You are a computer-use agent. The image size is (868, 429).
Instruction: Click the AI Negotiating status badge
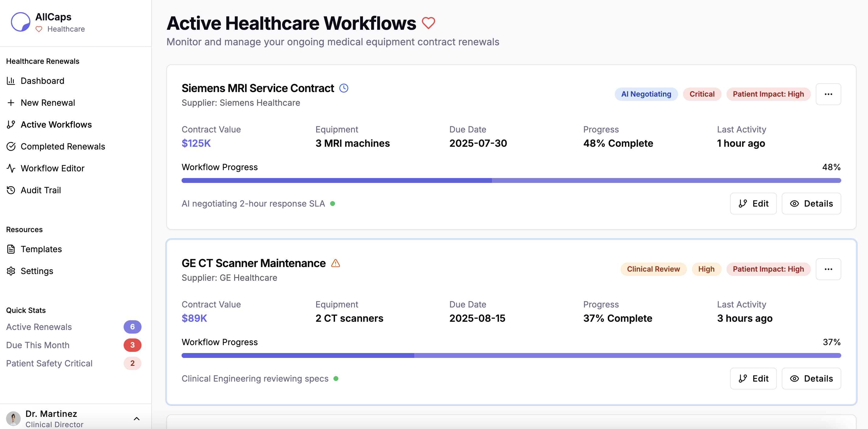pos(646,94)
